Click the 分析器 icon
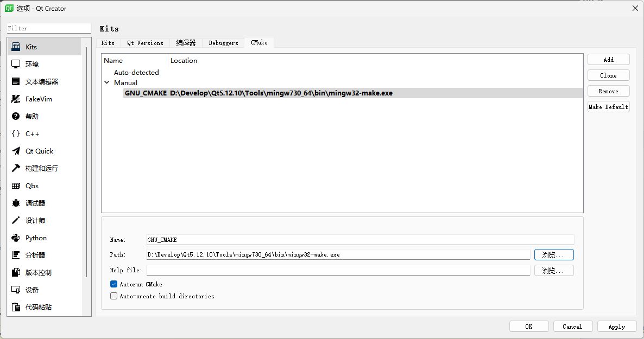The width and height of the screenshot is (644, 339). [x=16, y=255]
